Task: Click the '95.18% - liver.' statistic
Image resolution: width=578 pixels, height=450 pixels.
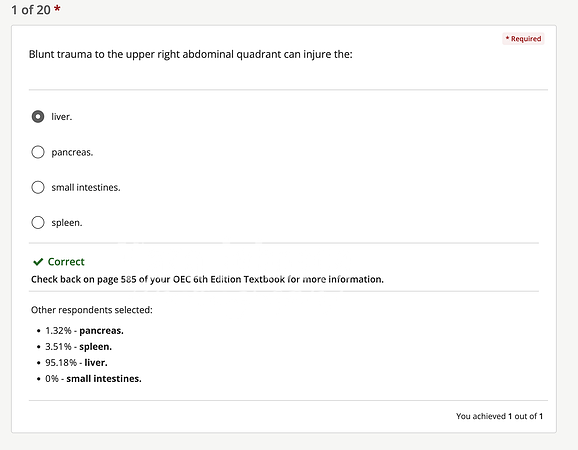Action: coord(76,363)
